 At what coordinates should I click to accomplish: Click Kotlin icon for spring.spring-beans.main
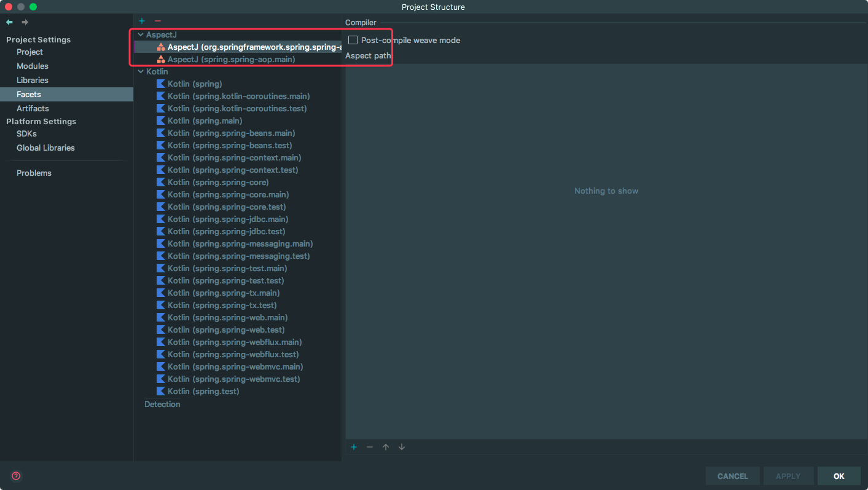click(x=161, y=133)
